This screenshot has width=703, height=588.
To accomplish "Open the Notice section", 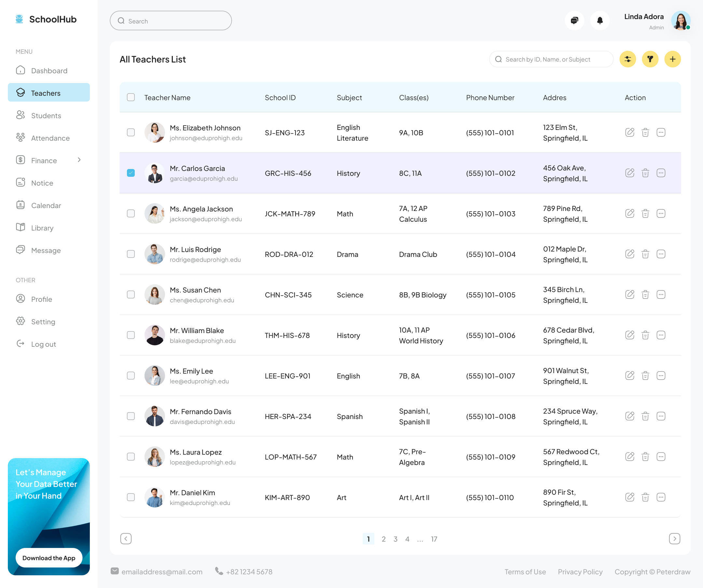I will [x=42, y=183].
